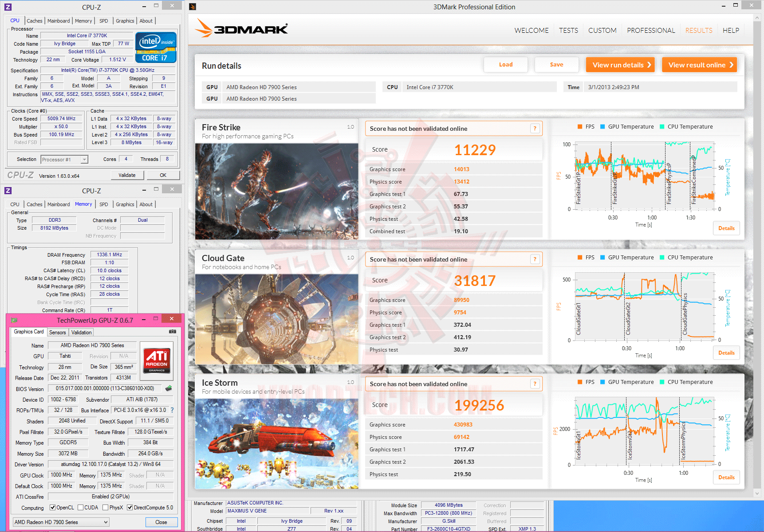This screenshot has height=532, width=764.
Task: Click the Close button in GPU-Z
Action: (161, 522)
